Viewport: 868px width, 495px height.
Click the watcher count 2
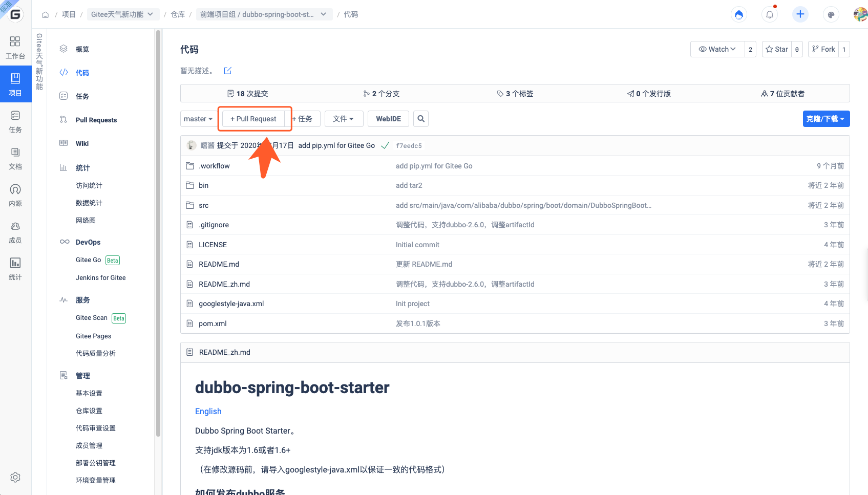[x=750, y=49]
